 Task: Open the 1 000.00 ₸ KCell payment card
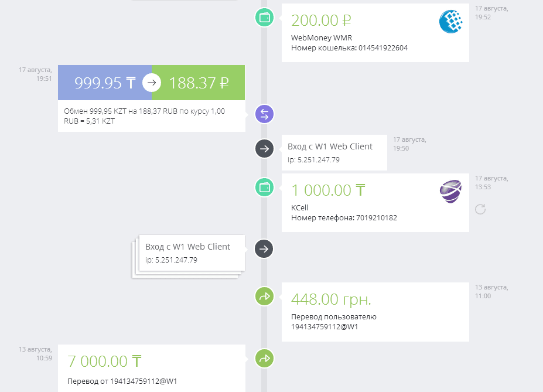[375, 203]
